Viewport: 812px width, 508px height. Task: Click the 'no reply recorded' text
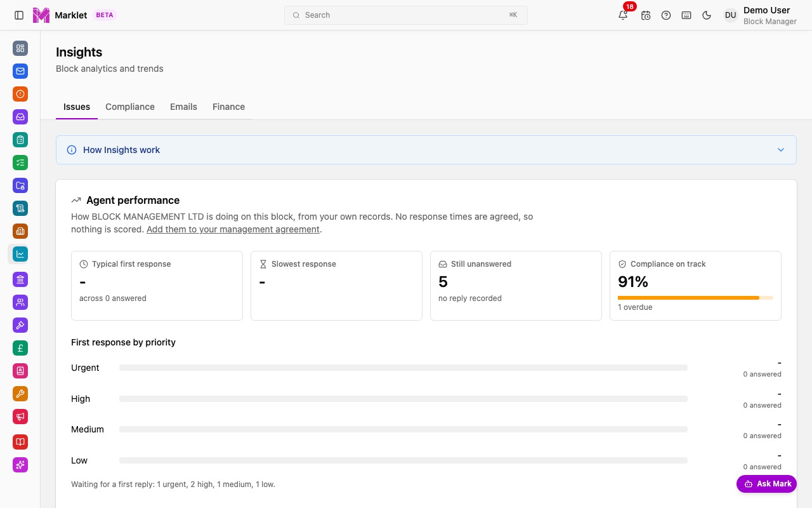[470, 298]
